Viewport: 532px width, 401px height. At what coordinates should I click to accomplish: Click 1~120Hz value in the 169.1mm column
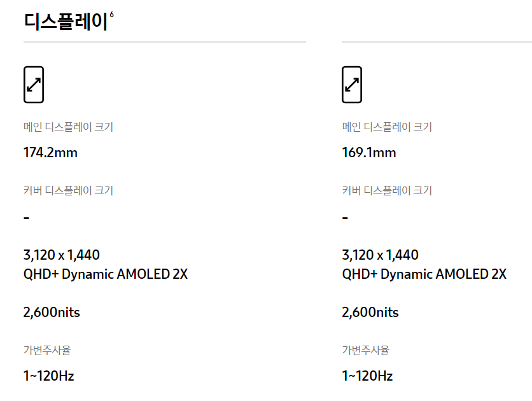click(x=367, y=376)
